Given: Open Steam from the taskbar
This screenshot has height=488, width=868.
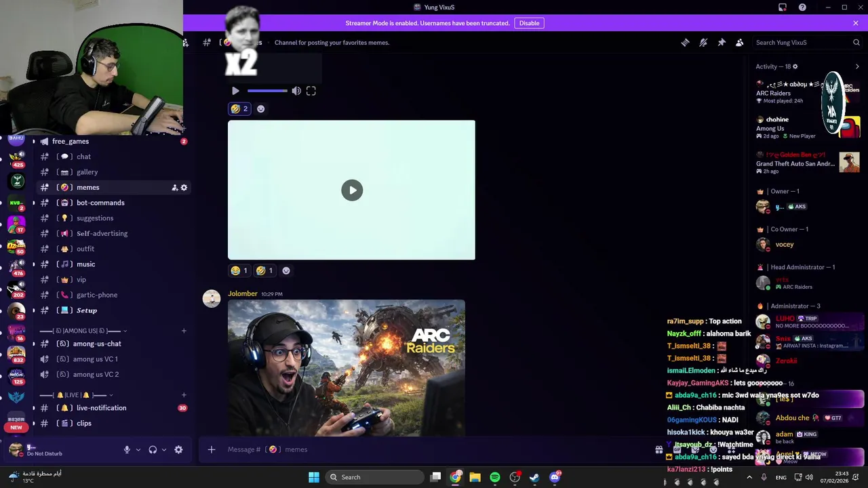Looking at the screenshot, I should pos(534,477).
